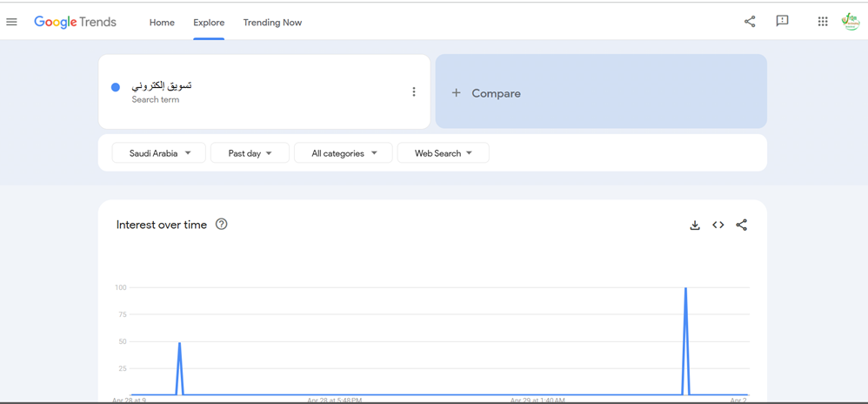Image resolution: width=868 pixels, height=404 pixels.
Task: Open the All categories dropdown
Action: (x=344, y=153)
